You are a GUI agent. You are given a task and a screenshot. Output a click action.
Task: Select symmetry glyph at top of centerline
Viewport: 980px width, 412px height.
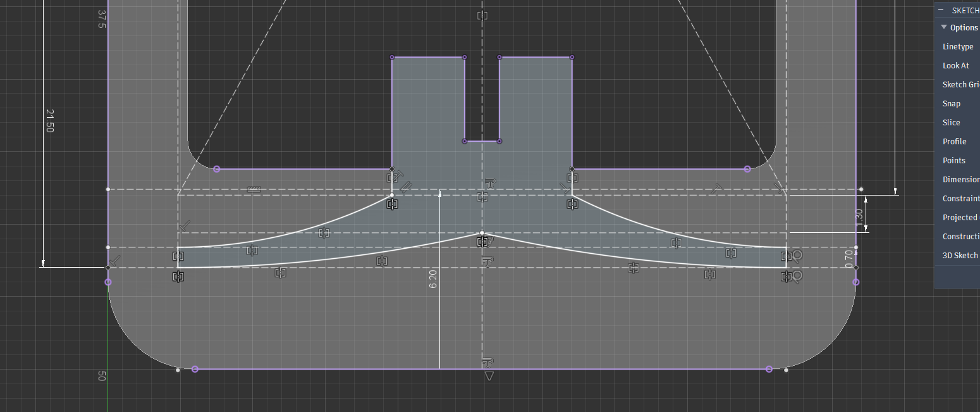coord(482,15)
